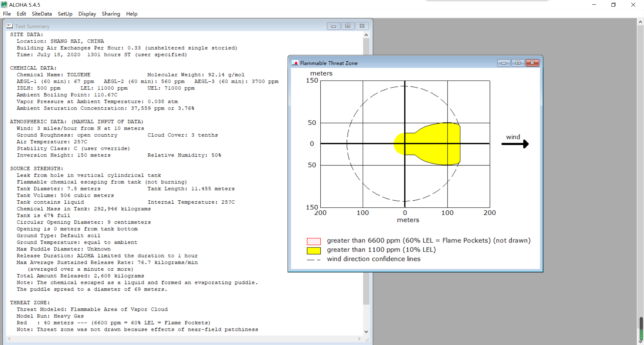This screenshot has width=644, height=345.
Task: Maximize the Flammable Threat Zone window
Action: click(518, 63)
